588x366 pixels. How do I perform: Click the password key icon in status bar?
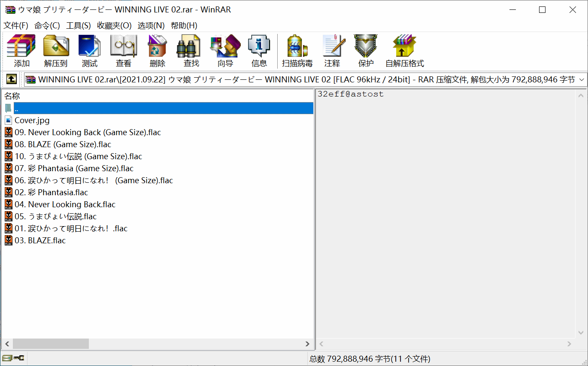click(x=19, y=358)
